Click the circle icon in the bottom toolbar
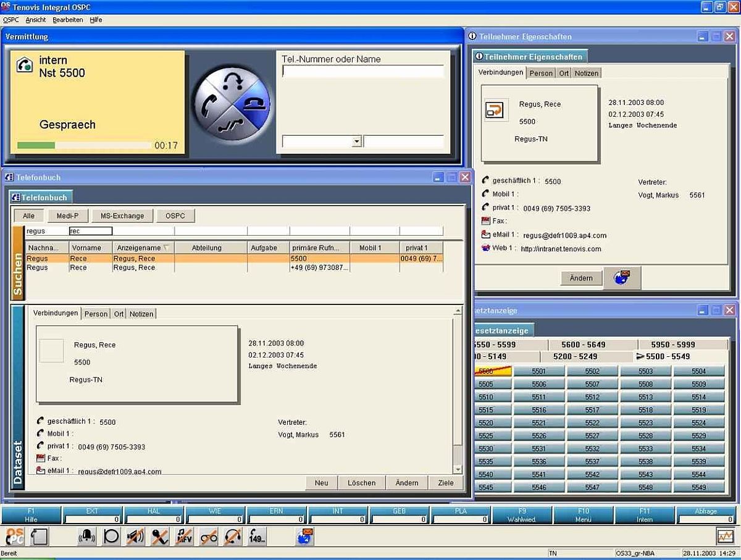This screenshot has width=741, height=560. (111, 537)
